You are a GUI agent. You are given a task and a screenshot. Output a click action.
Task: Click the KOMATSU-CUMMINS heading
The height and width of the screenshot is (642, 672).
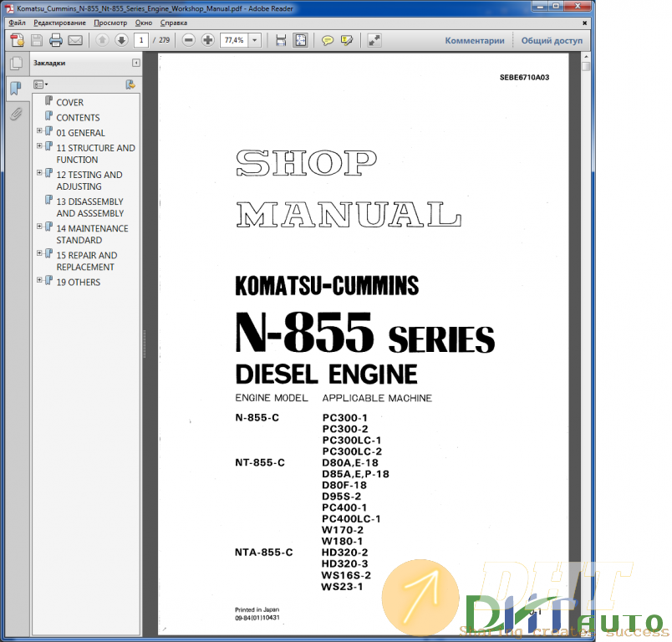point(327,286)
